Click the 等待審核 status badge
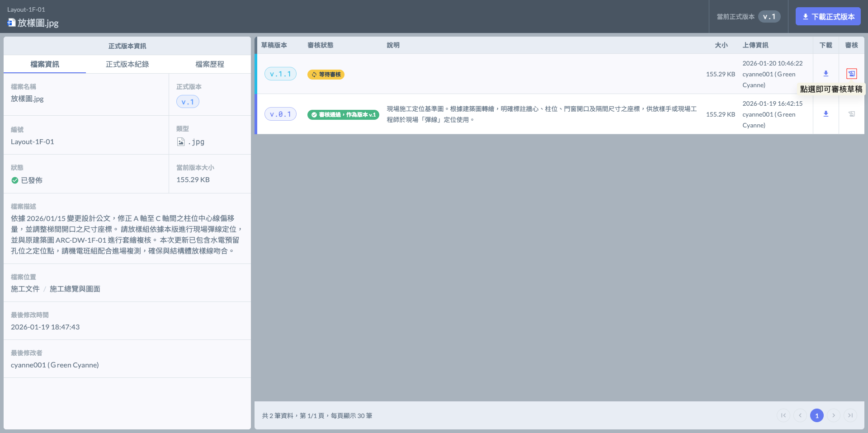 (x=326, y=75)
